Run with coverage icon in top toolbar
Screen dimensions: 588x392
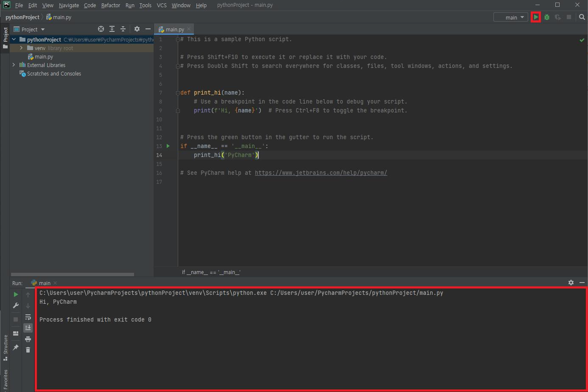tap(558, 17)
